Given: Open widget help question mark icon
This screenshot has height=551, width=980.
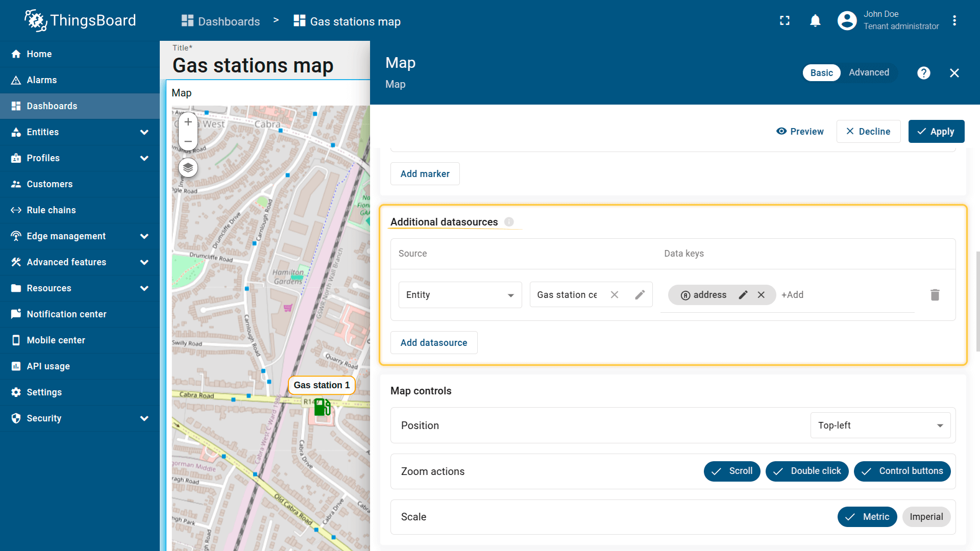Looking at the screenshot, I should pos(923,73).
